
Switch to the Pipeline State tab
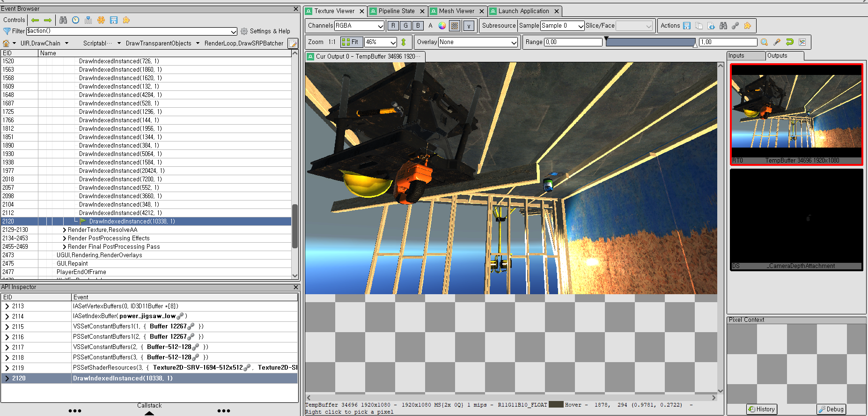click(x=396, y=11)
